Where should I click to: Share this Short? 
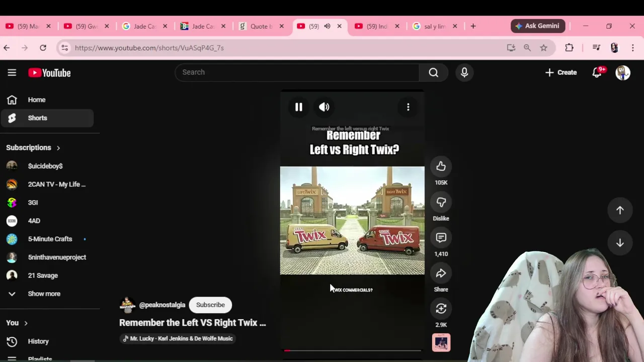point(441,273)
